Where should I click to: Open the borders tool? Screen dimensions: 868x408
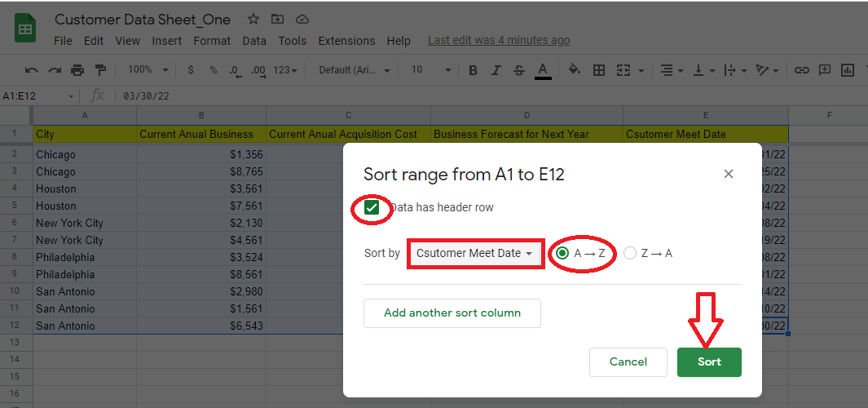(x=599, y=70)
